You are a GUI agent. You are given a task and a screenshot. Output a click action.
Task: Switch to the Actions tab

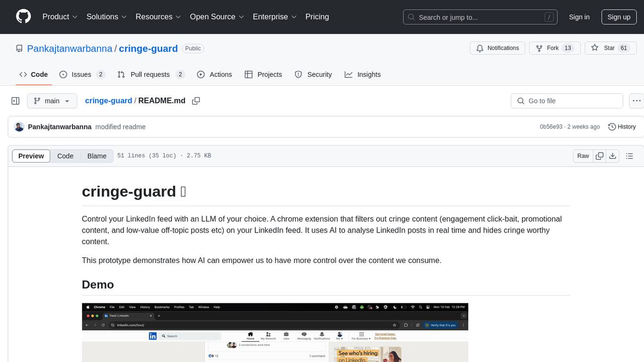pos(215,74)
